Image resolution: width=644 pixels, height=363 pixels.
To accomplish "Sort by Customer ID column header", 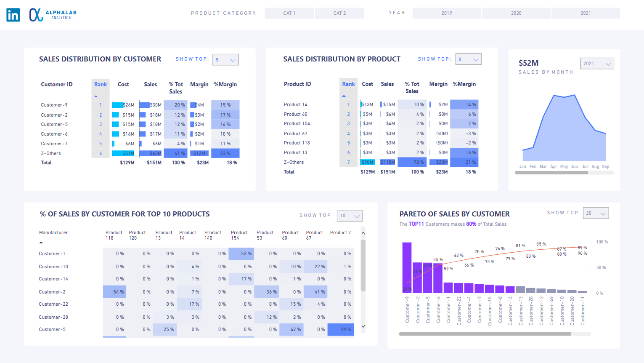I will point(57,84).
